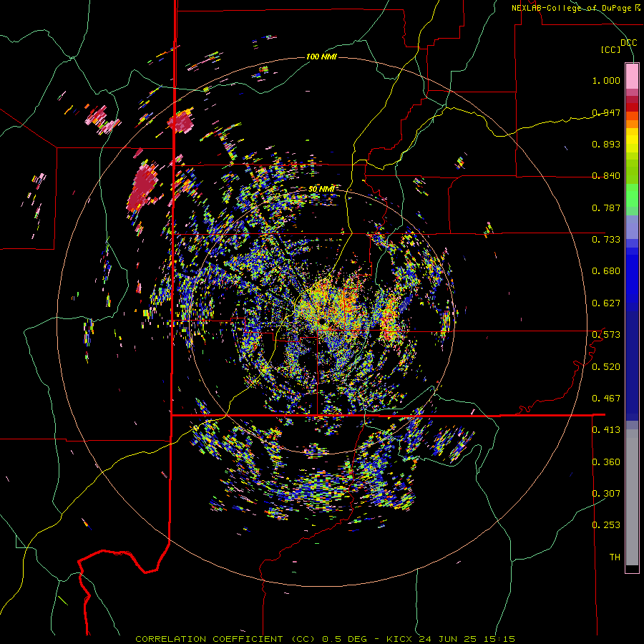Screen dimensions: 644x644
Task: Click the "15:15" timestamp in the caption
Action: click(499, 639)
